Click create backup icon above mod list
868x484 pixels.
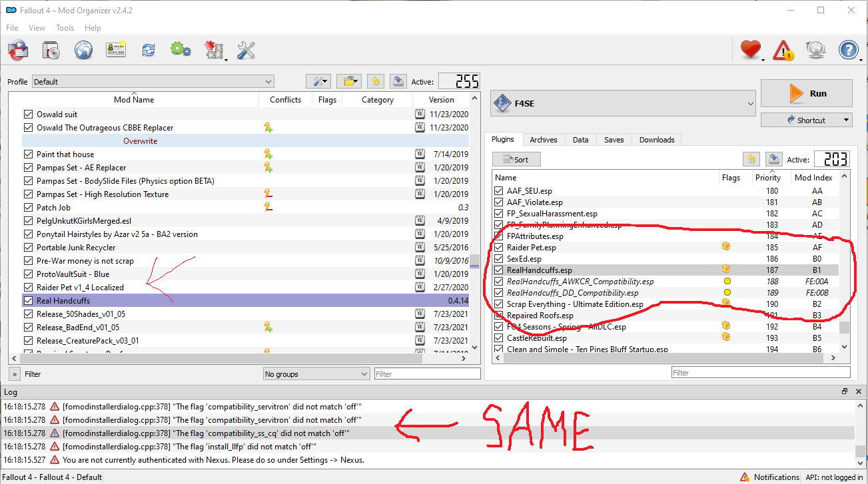tap(398, 81)
